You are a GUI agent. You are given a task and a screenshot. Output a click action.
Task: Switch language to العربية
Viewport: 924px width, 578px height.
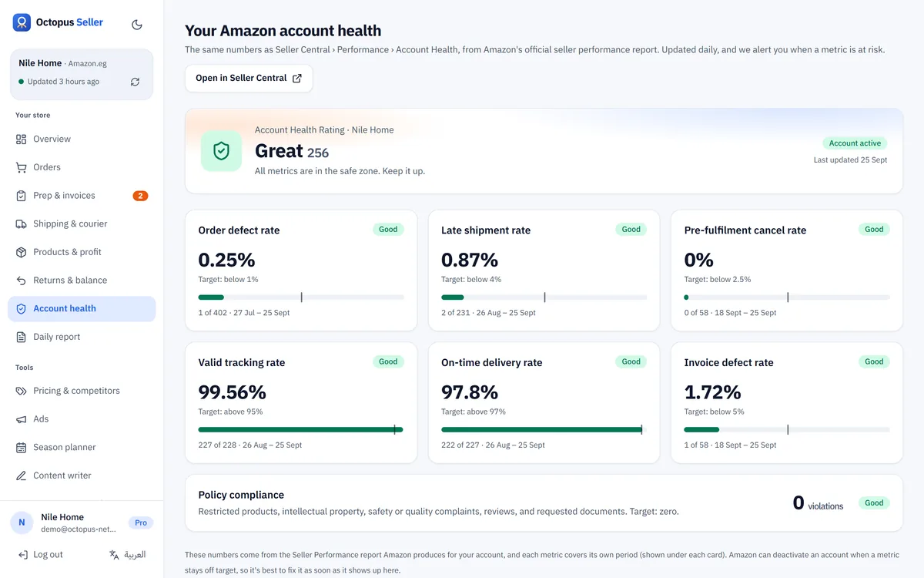coord(127,554)
